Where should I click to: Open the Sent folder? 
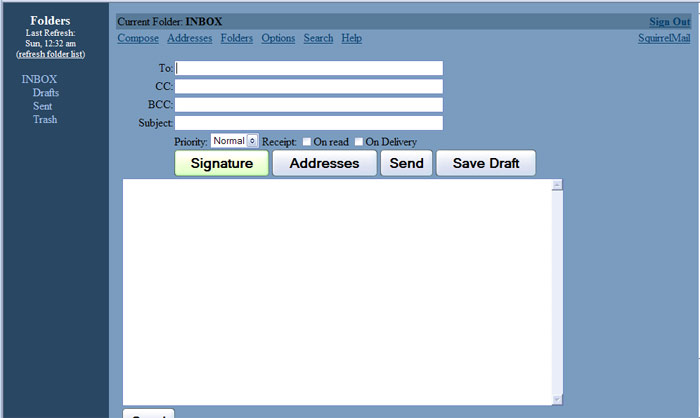(x=42, y=106)
